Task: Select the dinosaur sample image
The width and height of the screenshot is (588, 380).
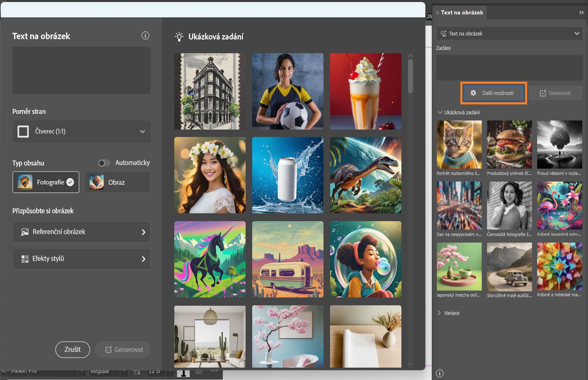Action: [x=366, y=175]
